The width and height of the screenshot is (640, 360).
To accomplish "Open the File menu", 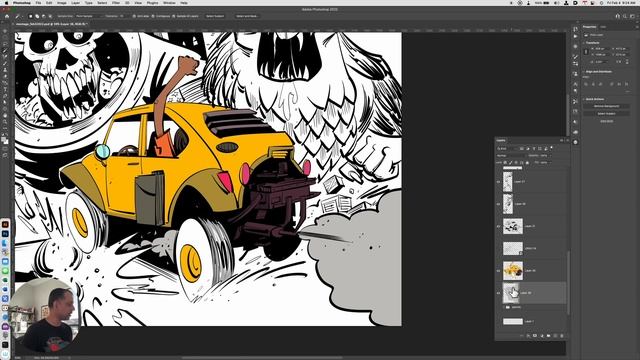I will coord(38,3).
